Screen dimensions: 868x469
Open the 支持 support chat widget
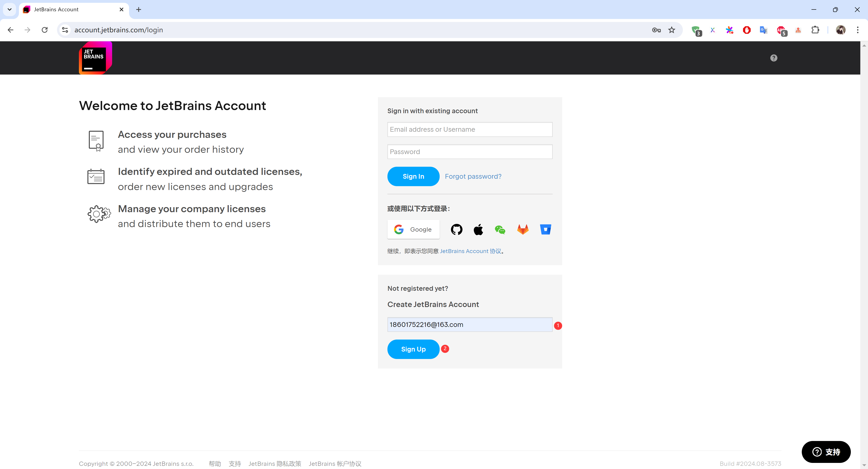coord(826,452)
